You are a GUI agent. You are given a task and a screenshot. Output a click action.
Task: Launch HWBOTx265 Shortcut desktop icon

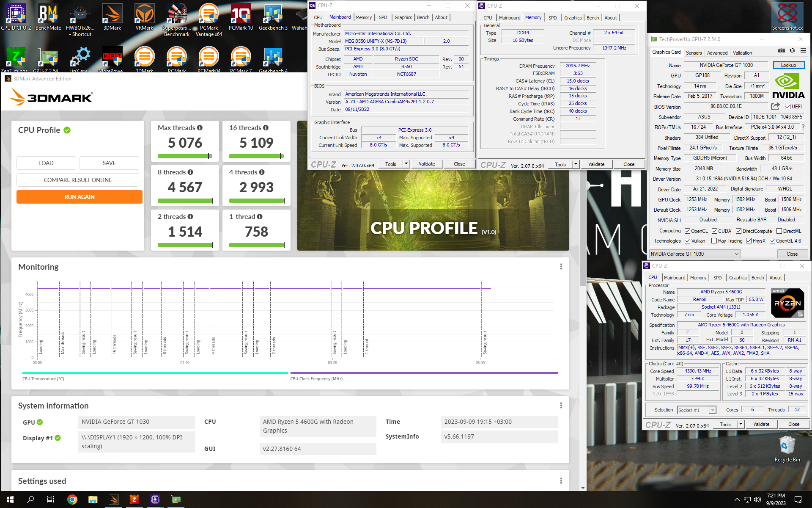[x=80, y=20]
